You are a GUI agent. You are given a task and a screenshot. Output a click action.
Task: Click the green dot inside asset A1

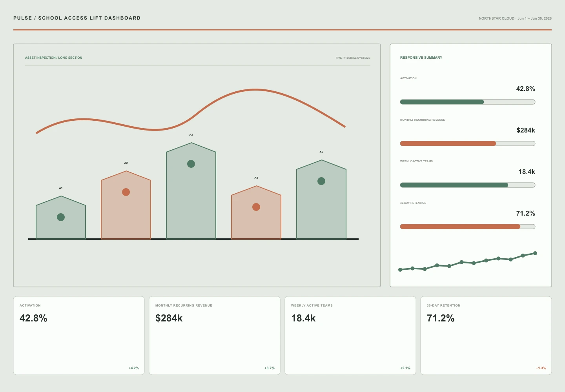[x=61, y=217]
